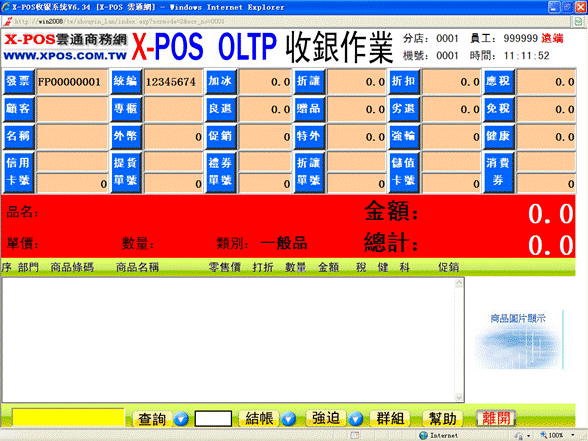Screen dimensions: 588x441
Task: Select the 群組 group button
Action: click(x=390, y=418)
